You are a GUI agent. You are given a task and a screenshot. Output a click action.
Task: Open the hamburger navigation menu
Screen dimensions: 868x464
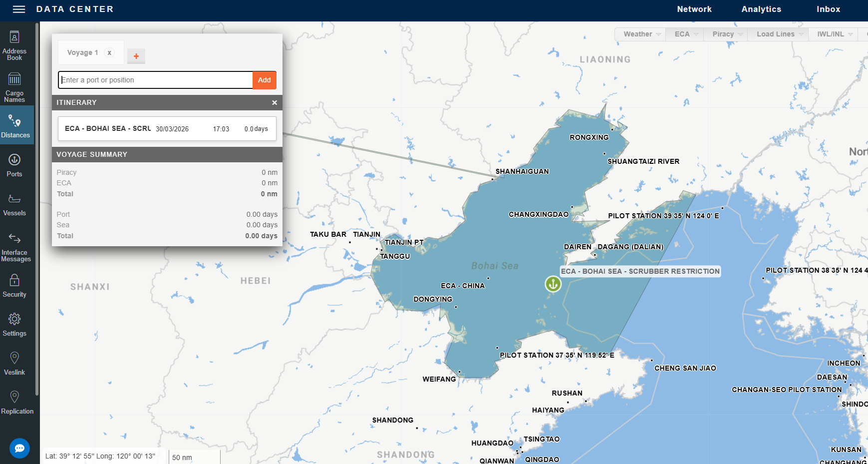(x=18, y=9)
